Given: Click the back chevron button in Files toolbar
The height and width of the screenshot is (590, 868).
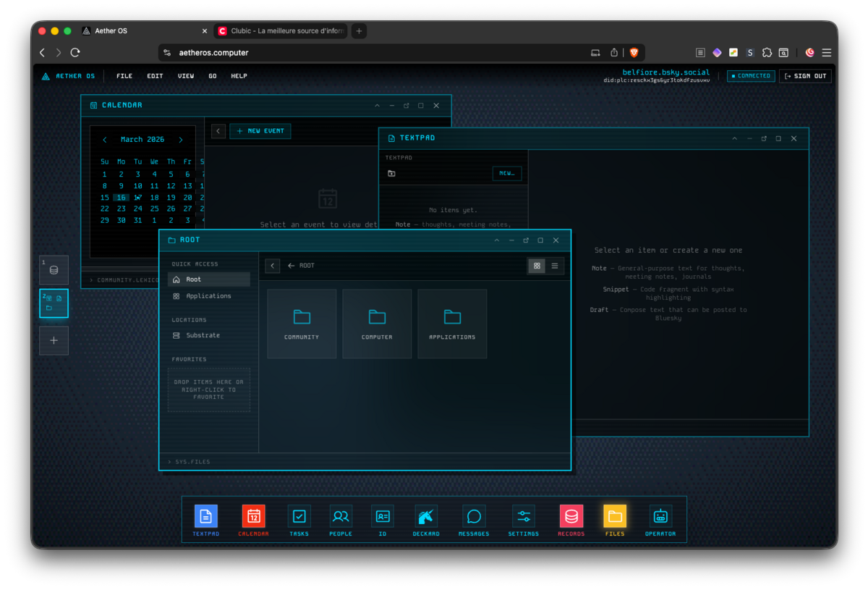Looking at the screenshot, I should pyautogui.click(x=272, y=266).
